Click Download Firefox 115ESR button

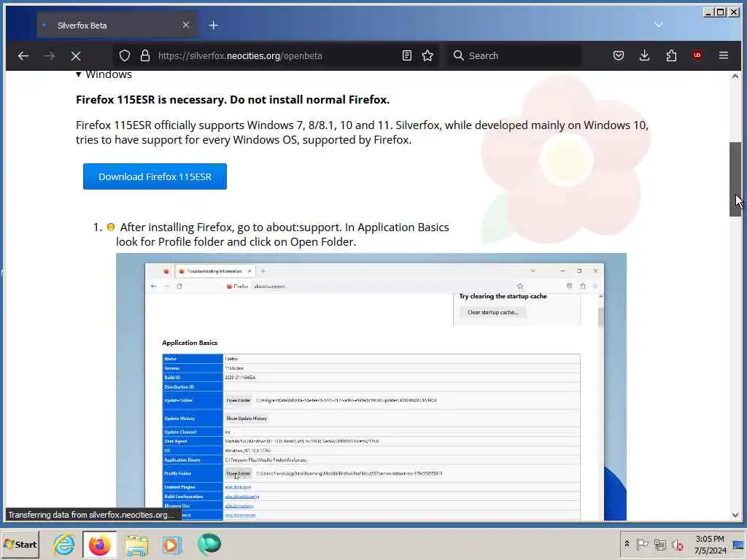pyautogui.click(x=155, y=176)
